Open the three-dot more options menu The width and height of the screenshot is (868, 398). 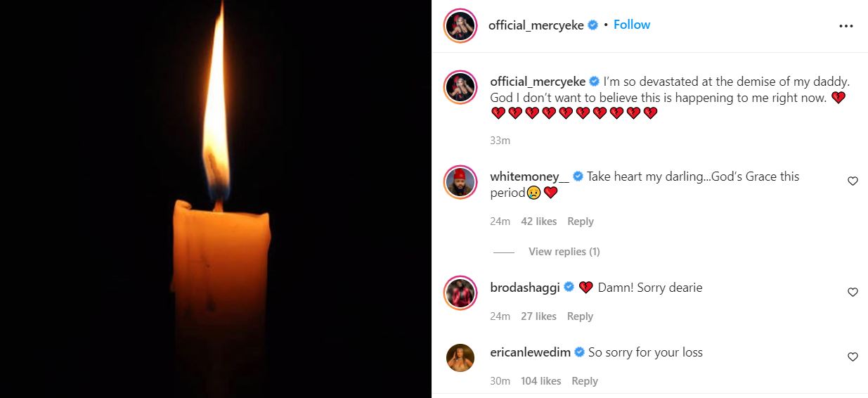click(846, 26)
